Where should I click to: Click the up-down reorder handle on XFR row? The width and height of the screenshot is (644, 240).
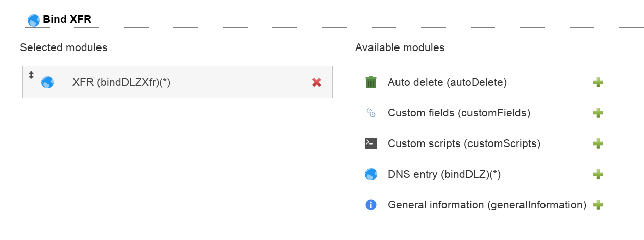click(x=31, y=75)
